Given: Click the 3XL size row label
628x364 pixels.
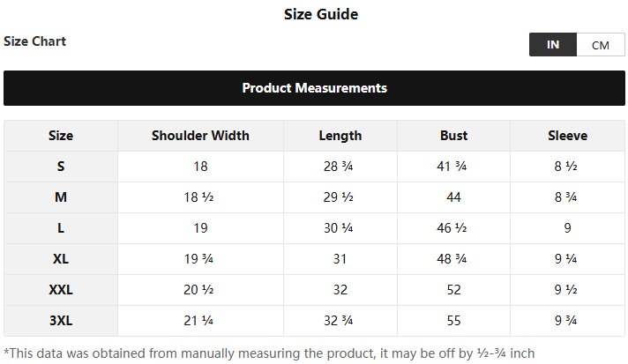Looking at the screenshot, I should coord(61,321).
